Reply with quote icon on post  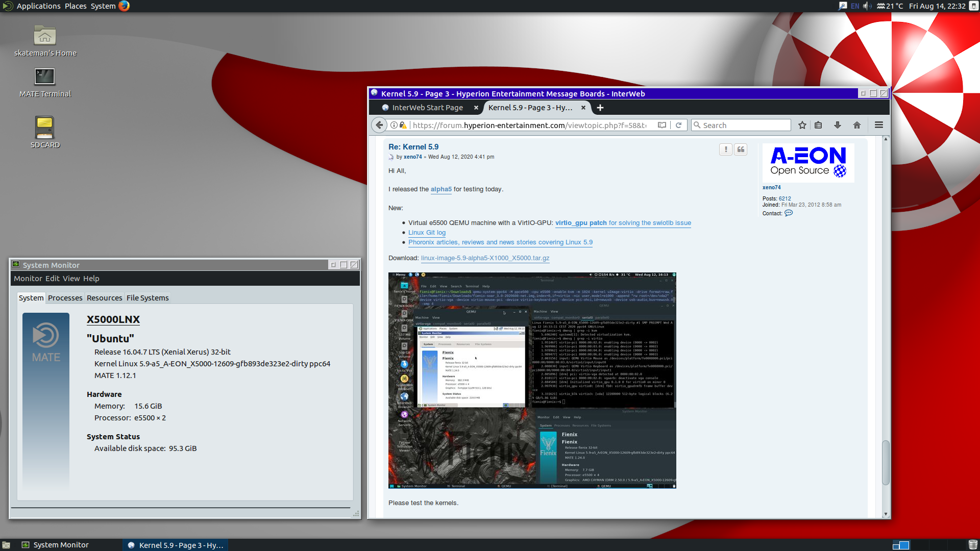click(741, 149)
